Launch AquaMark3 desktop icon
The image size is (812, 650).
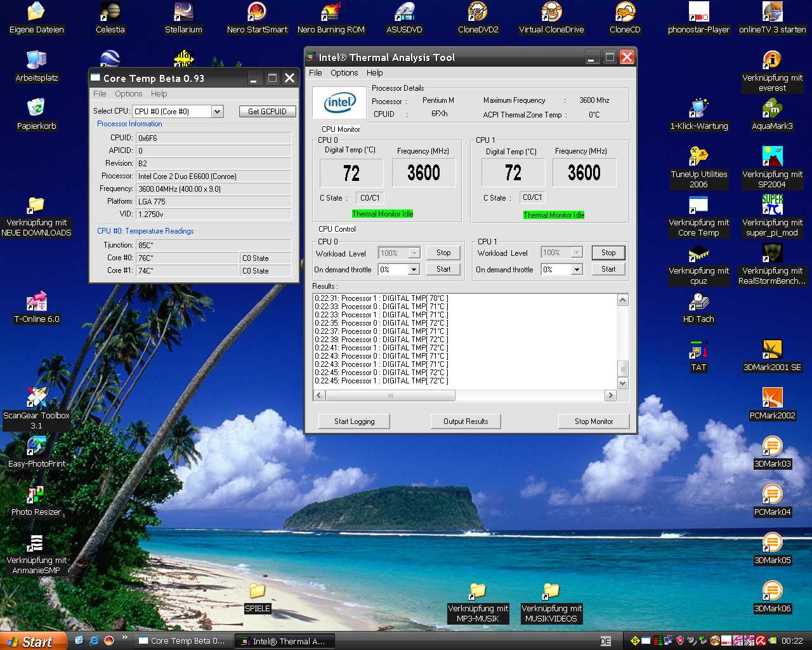tap(772, 114)
